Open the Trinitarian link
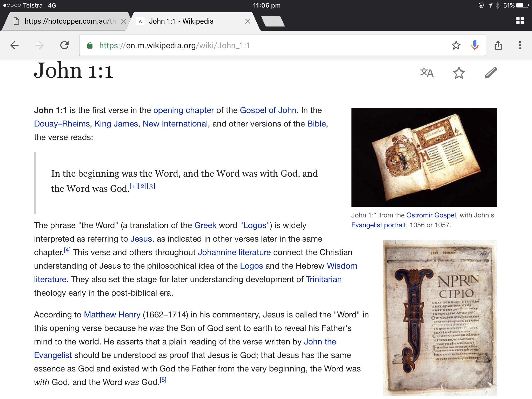The image size is (532, 399). 324,280
